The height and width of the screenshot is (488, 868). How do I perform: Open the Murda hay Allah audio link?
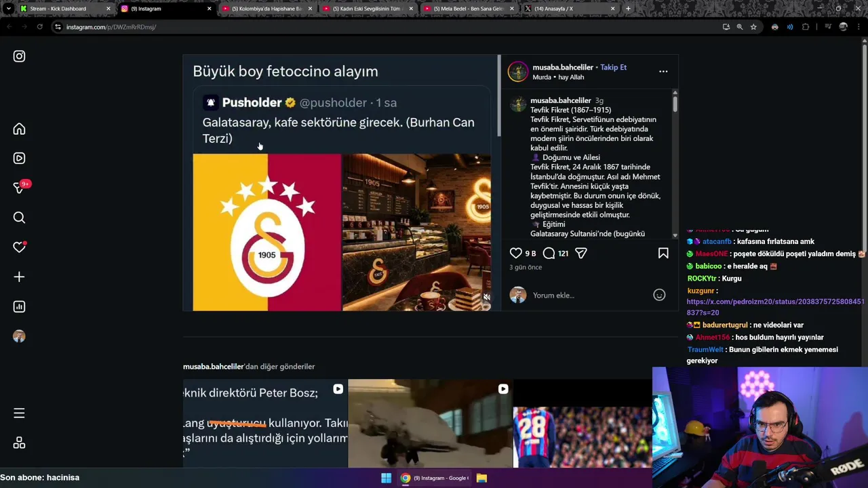tap(558, 77)
